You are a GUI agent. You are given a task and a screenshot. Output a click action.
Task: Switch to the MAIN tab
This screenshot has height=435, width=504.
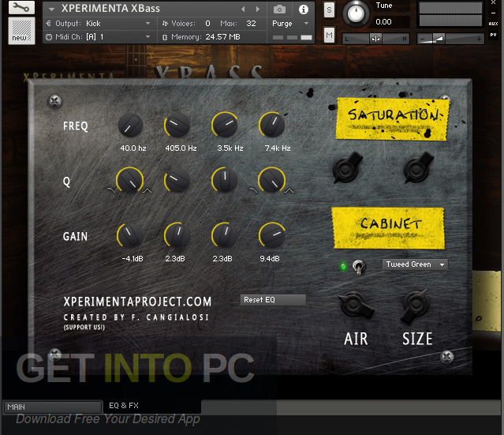tap(52, 407)
